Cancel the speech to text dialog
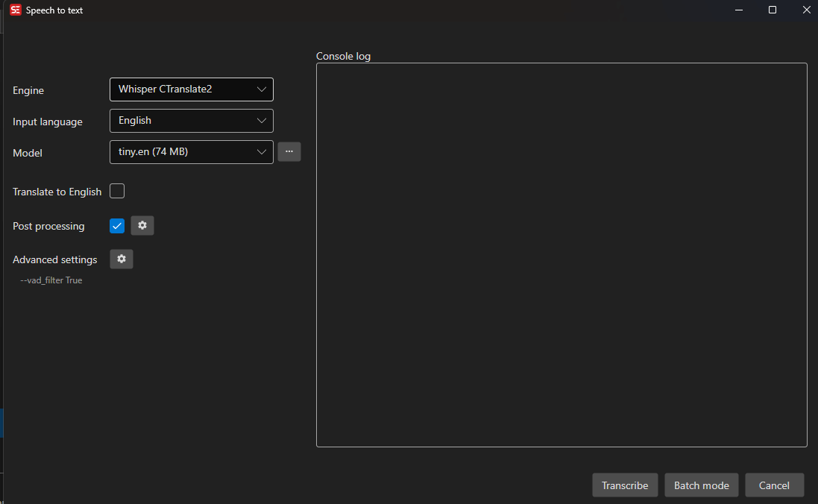The height and width of the screenshot is (504, 818). (774, 485)
